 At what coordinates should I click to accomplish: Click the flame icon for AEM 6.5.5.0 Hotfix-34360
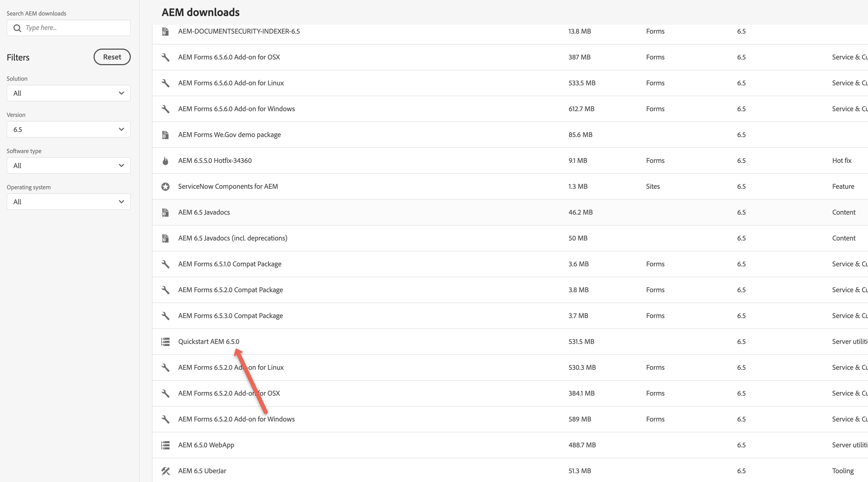tap(165, 161)
